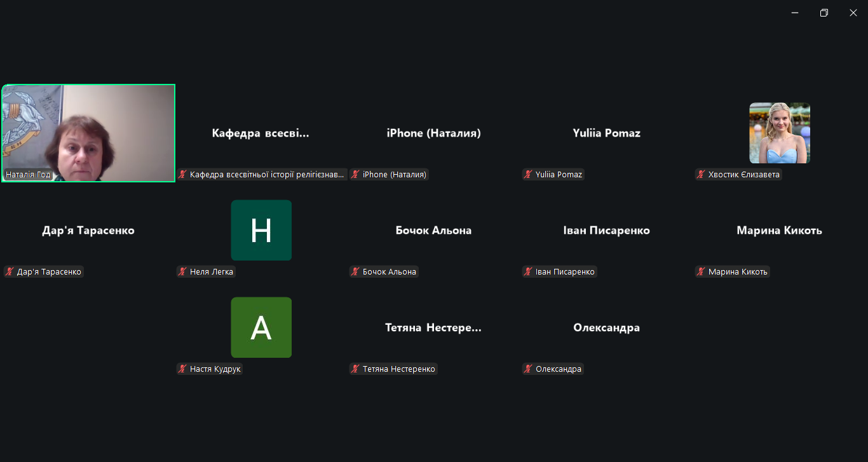Restore down the meeting window
The height and width of the screenshot is (462, 868).
click(x=824, y=13)
